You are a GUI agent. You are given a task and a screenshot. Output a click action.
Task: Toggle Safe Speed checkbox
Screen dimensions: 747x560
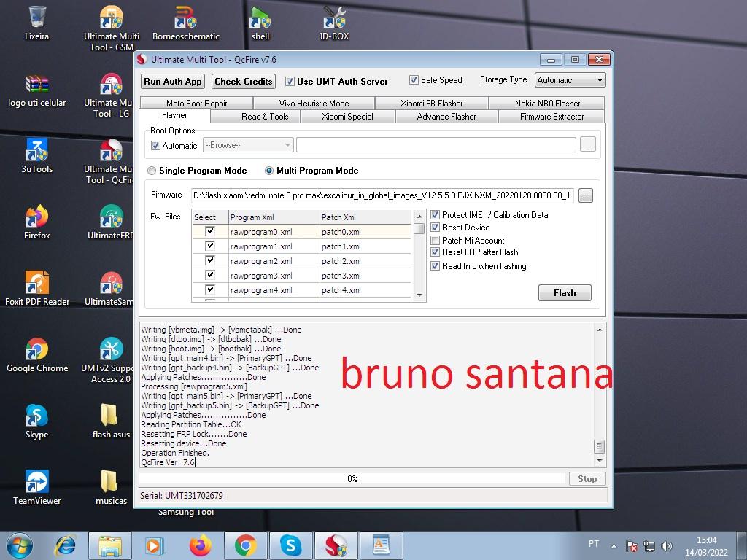[x=414, y=80]
